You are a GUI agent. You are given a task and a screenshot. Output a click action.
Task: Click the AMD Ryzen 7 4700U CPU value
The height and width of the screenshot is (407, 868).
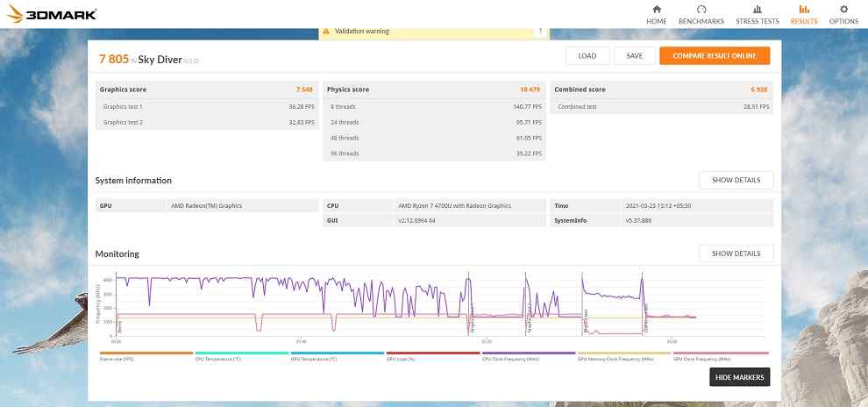[x=454, y=206]
